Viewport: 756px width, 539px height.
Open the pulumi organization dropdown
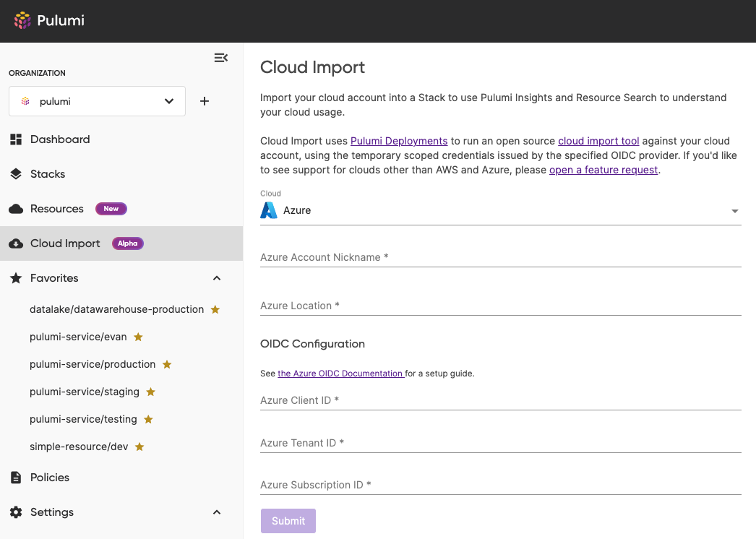97,101
